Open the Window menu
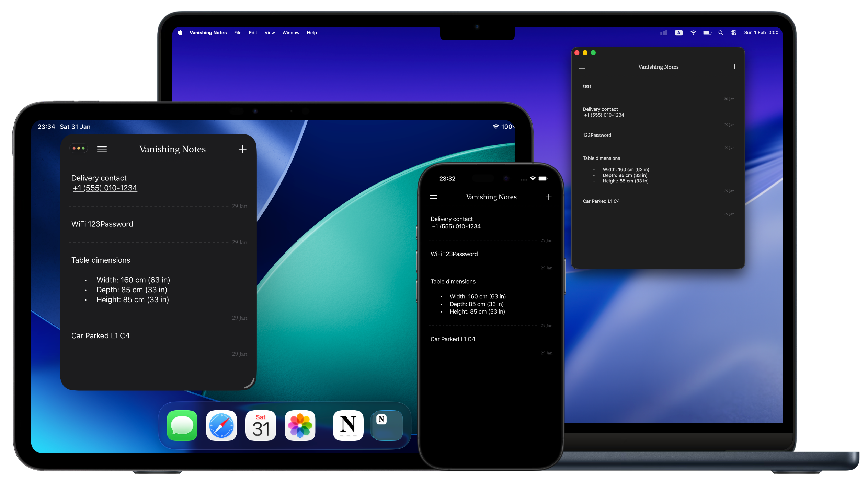 click(290, 32)
